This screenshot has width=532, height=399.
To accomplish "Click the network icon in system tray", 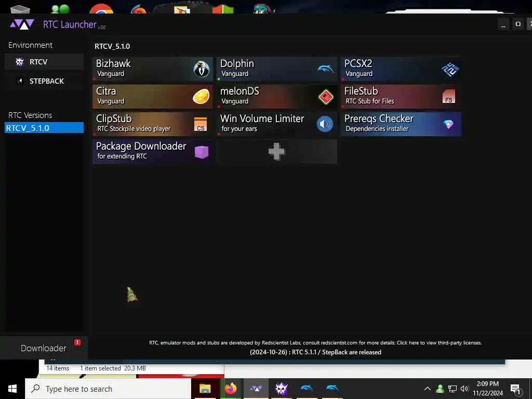I will 452,389.
